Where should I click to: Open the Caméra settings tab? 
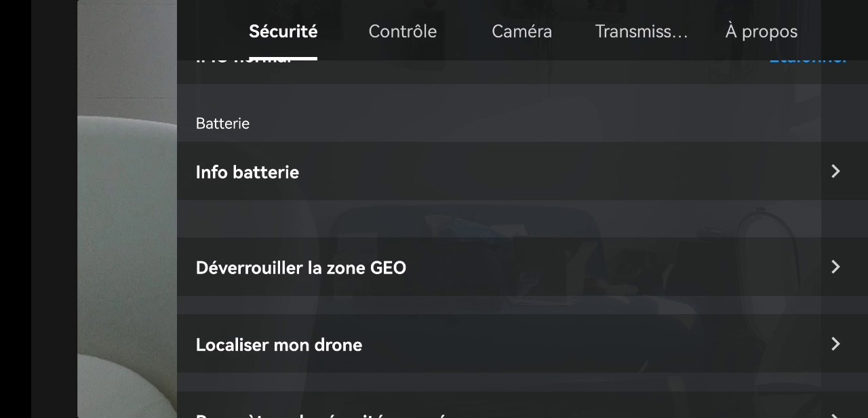(x=521, y=31)
